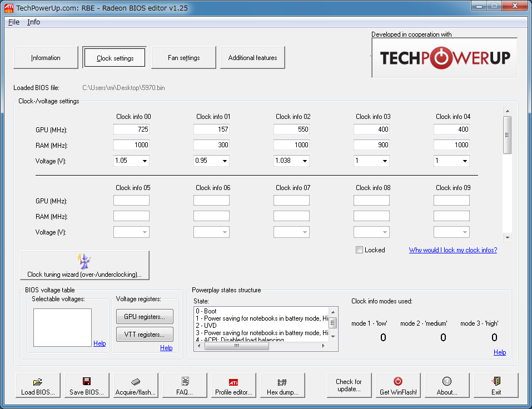532x409 pixels.
Task: Launch Profile editor with ATI icon
Action: click(233, 382)
